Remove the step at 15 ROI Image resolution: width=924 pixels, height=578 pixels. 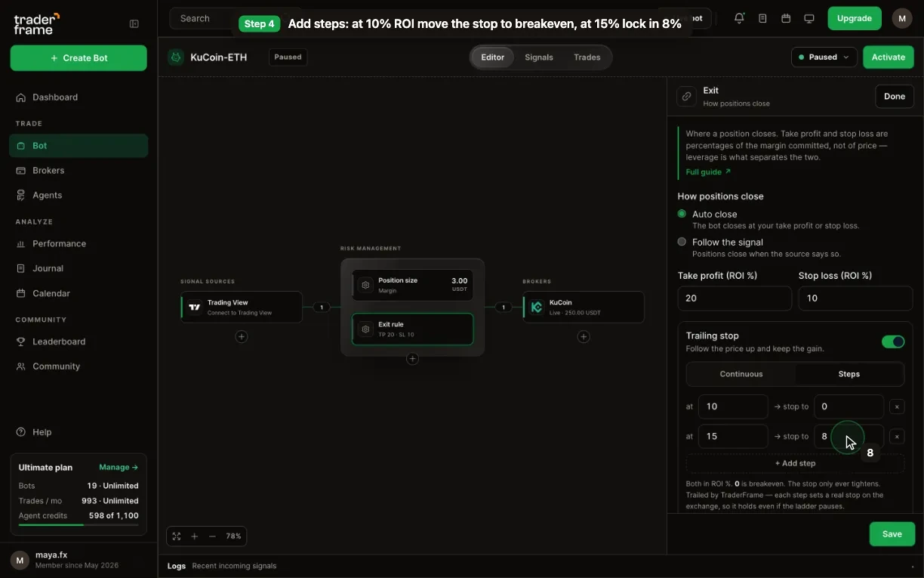[x=897, y=436]
